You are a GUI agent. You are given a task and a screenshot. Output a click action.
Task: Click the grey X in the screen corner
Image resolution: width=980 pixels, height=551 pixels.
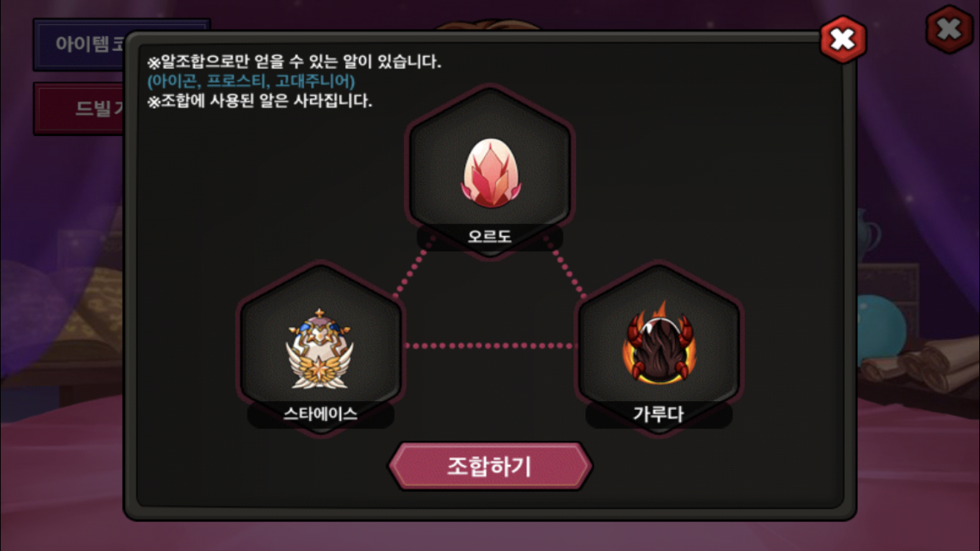pyautogui.click(x=949, y=29)
